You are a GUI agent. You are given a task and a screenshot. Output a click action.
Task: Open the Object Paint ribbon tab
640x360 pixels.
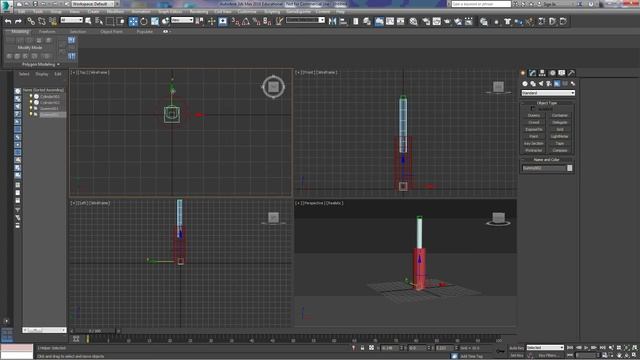(x=111, y=31)
